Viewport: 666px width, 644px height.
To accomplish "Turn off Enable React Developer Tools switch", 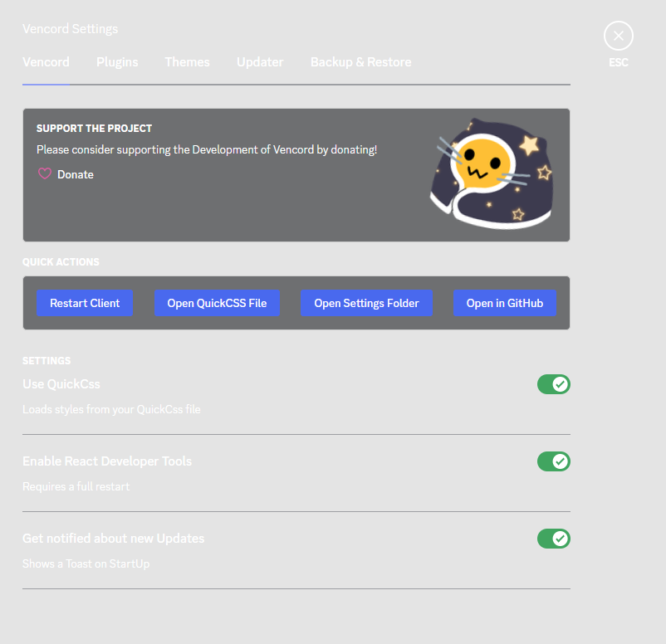I will [553, 461].
